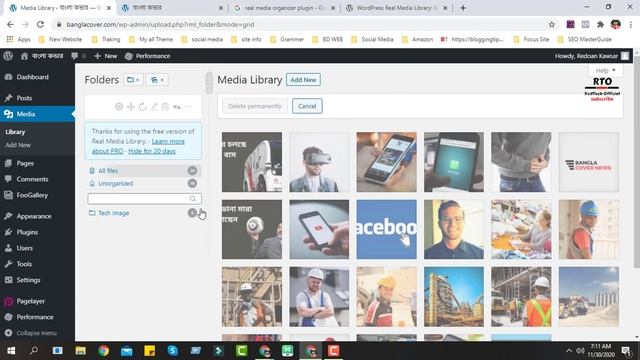Open the Windows Start menu
This screenshot has width=640, height=360.
click(11, 351)
